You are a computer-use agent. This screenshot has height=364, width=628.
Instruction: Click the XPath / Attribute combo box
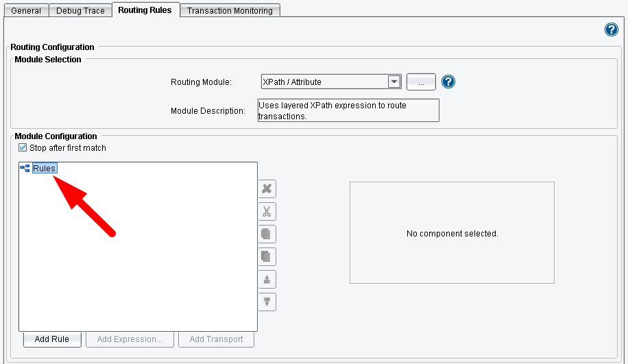point(324,82)
